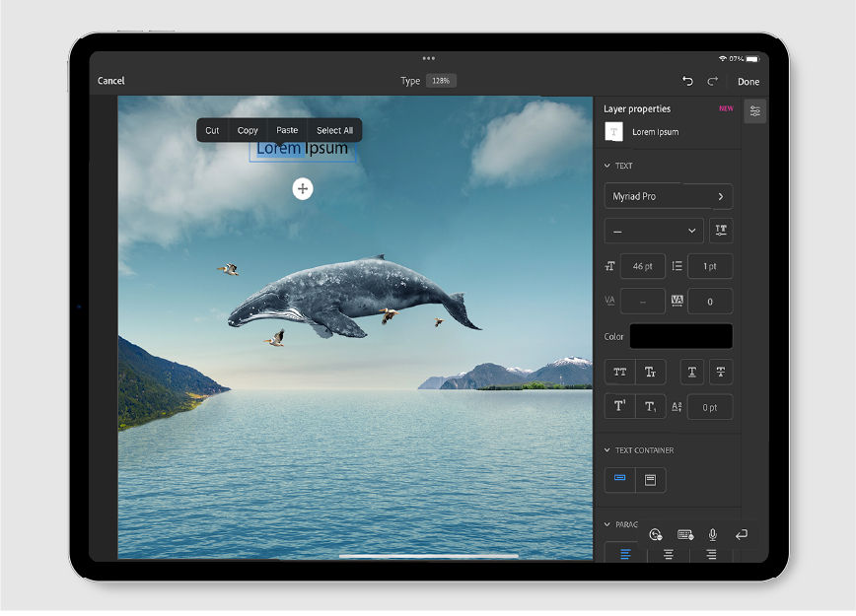856x616 pixels.
Task: Switch to paragraph text container mode
Action: point(649,480)
